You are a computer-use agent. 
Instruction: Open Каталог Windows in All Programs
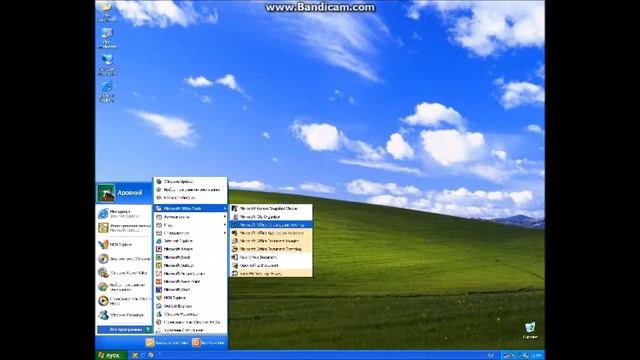[x=191, y=198]
